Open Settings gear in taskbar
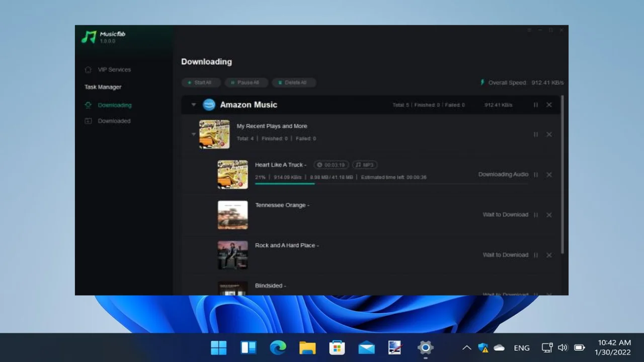The image size is (644, 362). pyautogui.click(x=425, y=347)
